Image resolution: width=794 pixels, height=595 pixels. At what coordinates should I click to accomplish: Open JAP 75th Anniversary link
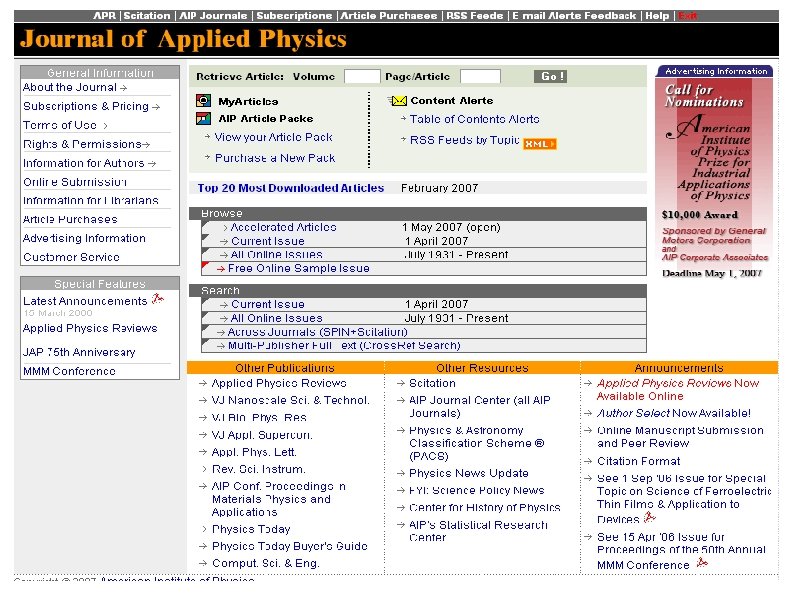[79, 352]
